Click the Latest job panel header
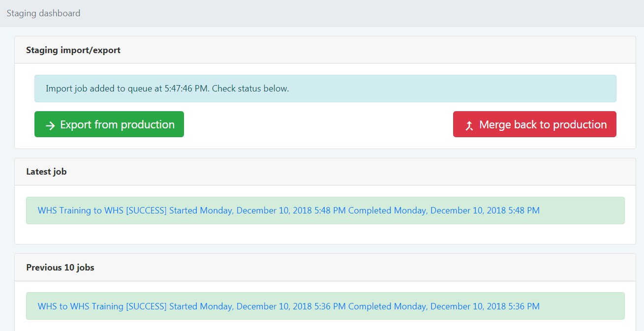This screenshot has width=644, height=331. click(x=46, y=172)
